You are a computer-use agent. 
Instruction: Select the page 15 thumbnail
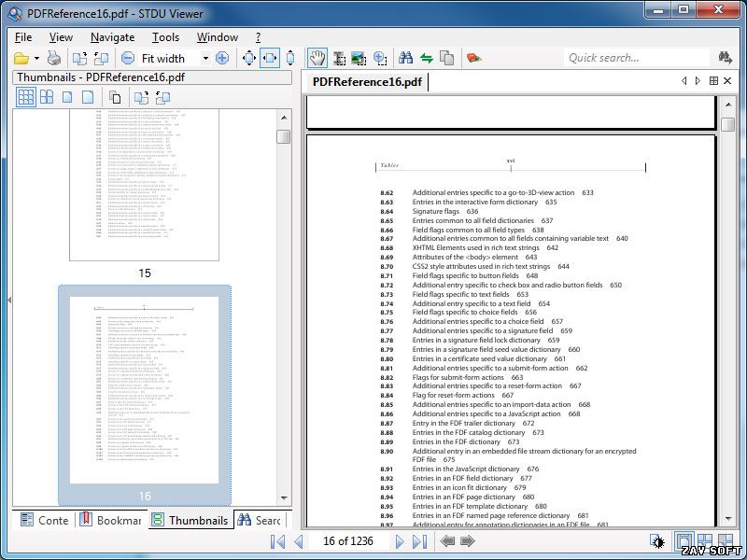click(x=145, y=185)
